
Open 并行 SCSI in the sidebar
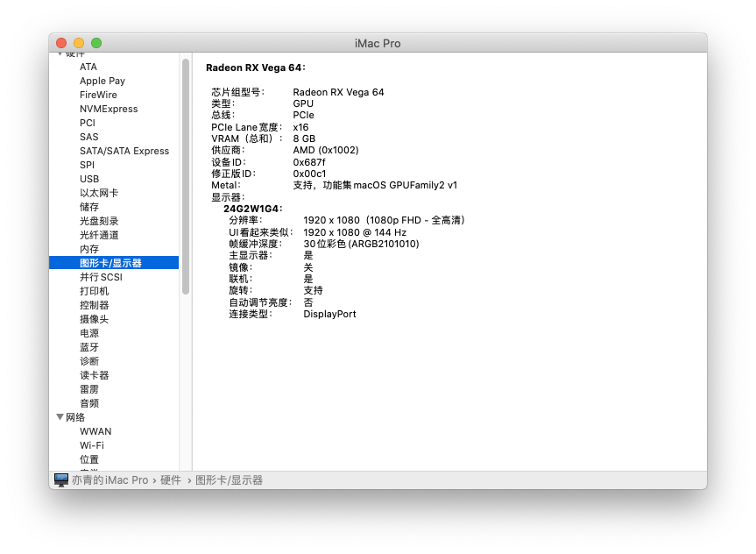point(101,276)
